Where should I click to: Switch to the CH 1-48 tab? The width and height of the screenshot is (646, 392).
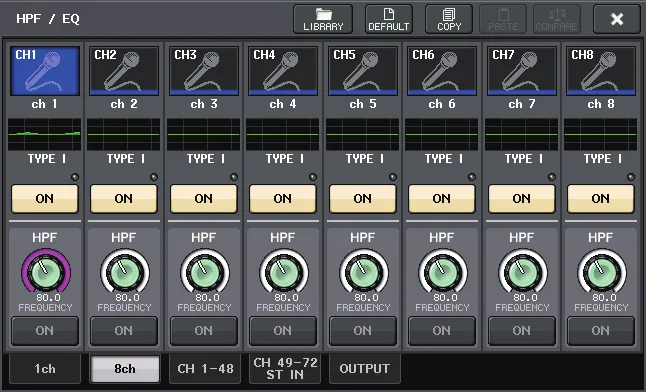[205, 369]
